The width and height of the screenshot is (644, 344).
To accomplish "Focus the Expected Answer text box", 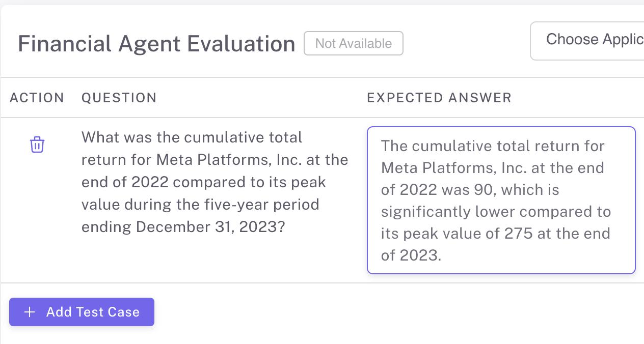I will [501, 200].
